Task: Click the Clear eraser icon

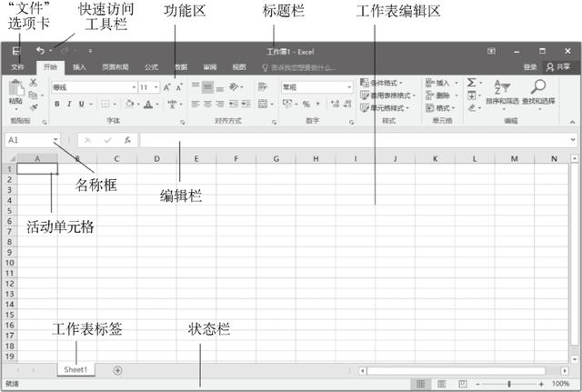Action: pyautogui.click(x=471, y=107)
